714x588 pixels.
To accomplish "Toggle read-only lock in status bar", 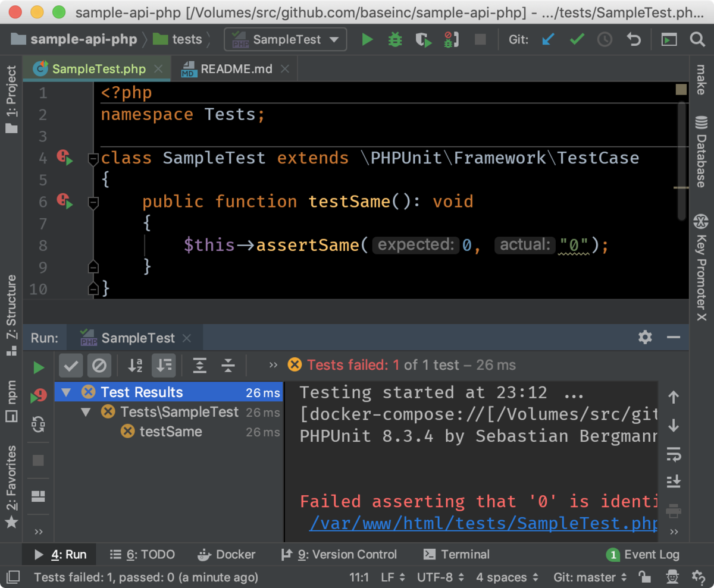I will coord(644,577).
